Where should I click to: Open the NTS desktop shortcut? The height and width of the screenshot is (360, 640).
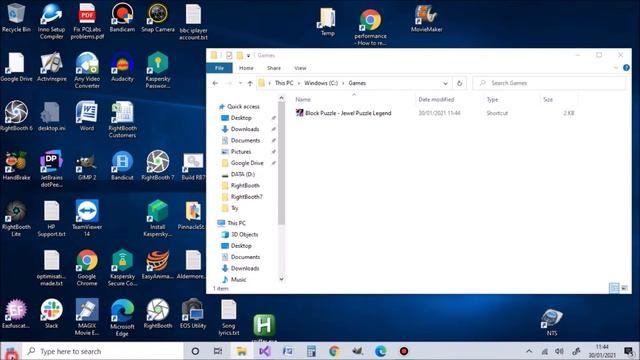552,322
